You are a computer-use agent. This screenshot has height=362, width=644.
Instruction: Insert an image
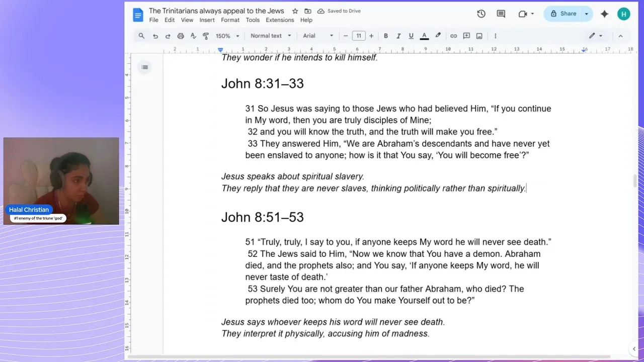479,36
